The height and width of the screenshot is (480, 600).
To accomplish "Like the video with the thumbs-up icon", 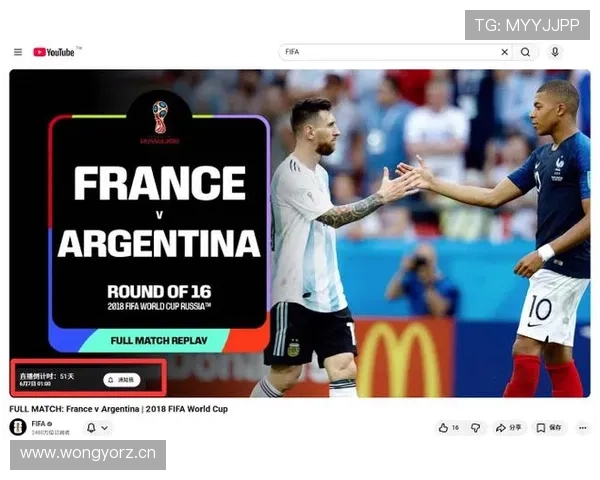I will (x=448, y=428).
